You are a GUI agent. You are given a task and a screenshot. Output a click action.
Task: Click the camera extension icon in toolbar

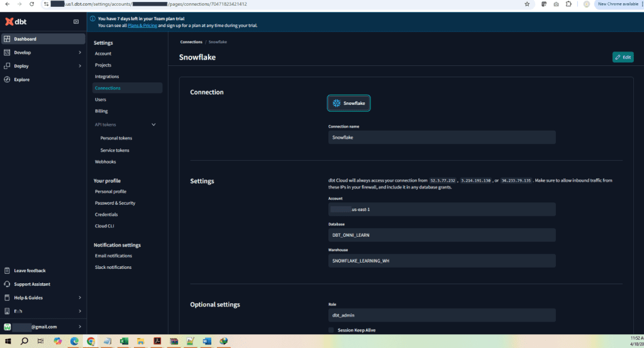click(556, 4)
